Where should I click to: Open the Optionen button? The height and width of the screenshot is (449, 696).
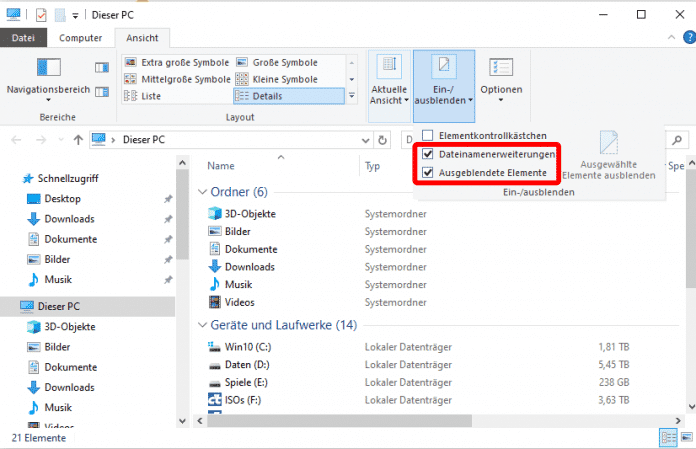tap(501, 80)
